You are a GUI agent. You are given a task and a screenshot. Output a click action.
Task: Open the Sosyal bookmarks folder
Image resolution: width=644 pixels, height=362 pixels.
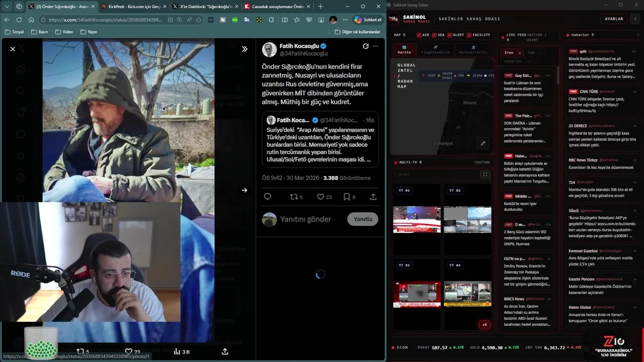pyautogui.click(x=14, y=32)
